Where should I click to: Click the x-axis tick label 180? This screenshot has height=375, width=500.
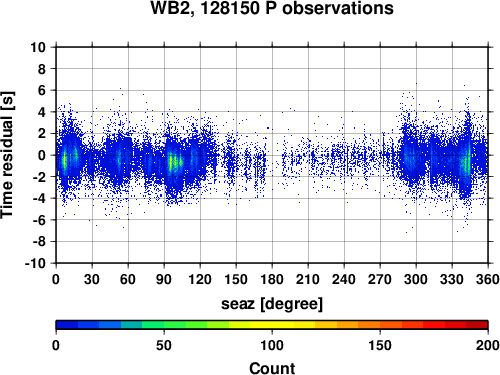[x=272, y=279]
